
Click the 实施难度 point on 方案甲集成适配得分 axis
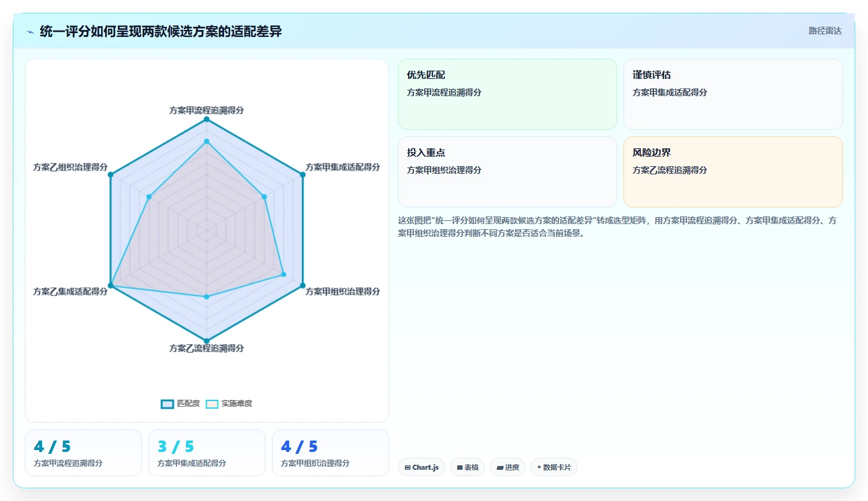click(264, 197)
